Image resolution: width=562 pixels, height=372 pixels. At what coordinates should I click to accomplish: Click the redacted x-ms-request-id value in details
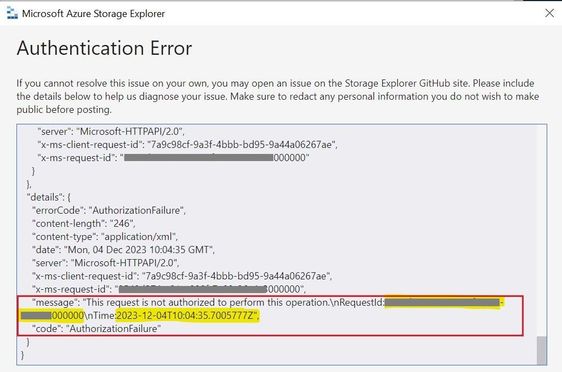coord(192,289)
